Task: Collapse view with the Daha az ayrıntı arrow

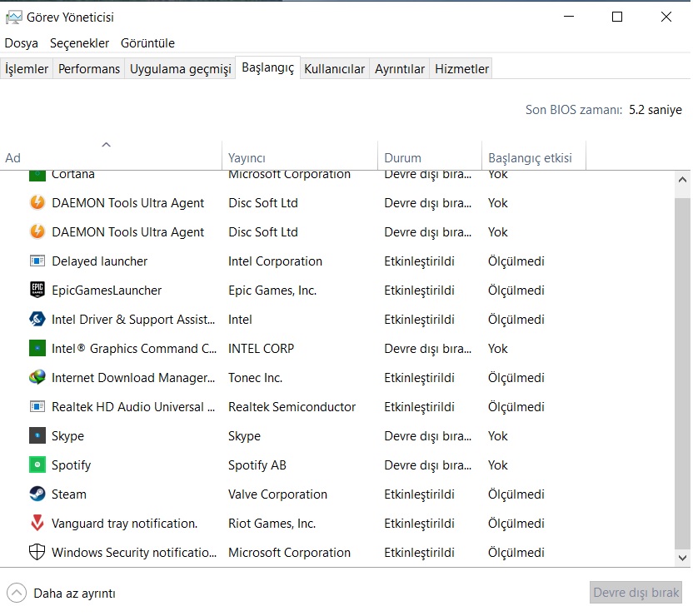Action: pyautogui.click(x=17, y=593)
